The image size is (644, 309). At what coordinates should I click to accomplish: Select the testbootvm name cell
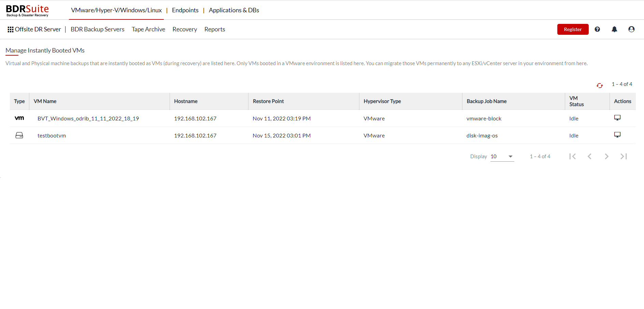click(52, 135)
